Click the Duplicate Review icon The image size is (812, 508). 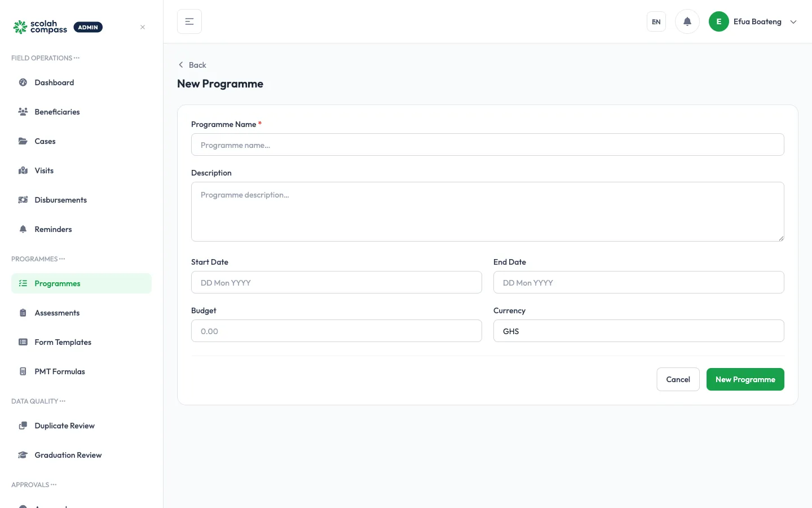point(23,426)
